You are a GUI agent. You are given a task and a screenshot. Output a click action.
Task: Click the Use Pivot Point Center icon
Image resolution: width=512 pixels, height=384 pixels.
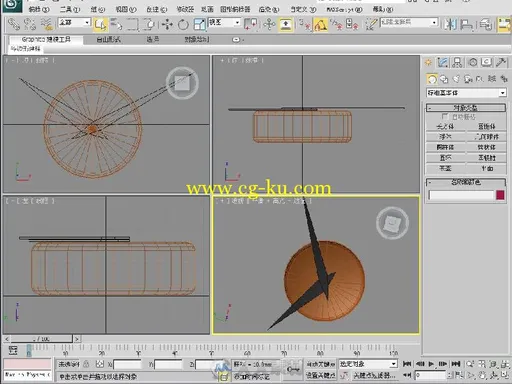pos(251,24)
